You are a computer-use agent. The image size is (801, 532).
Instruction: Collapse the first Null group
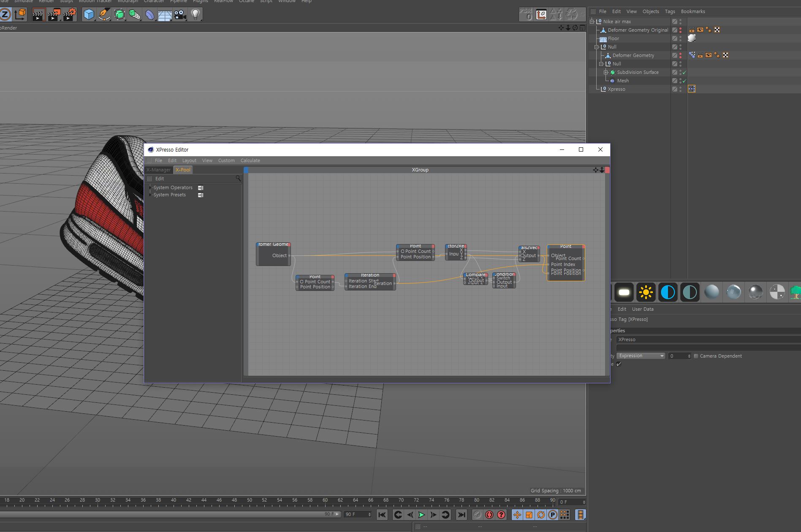[597, 47]
